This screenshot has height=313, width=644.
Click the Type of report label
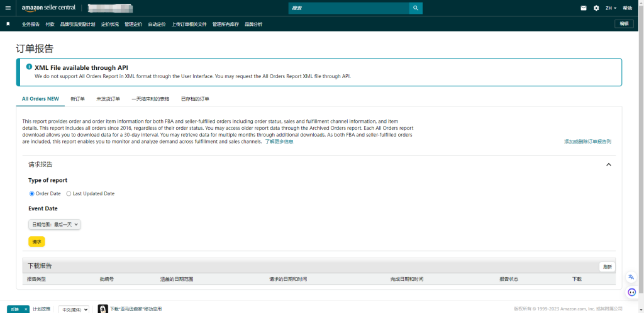[x=48, y=180]
